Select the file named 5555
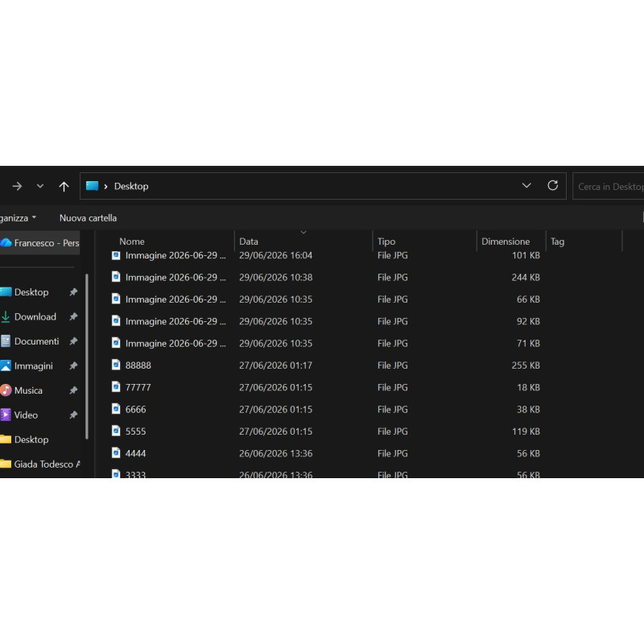This screenshot has height=644, width=644. coord(326,431)
